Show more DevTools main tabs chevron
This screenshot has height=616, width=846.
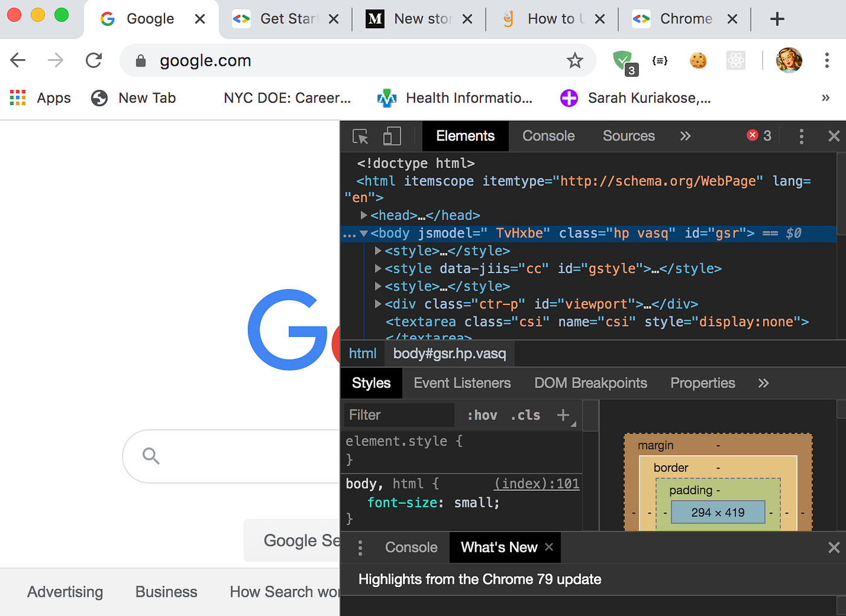[x=685, y=136]
